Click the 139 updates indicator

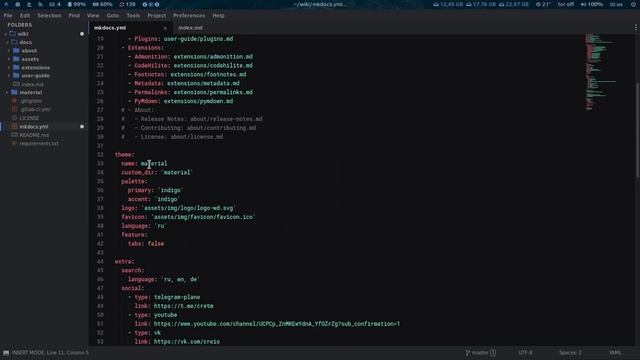[x=127, y=4]
